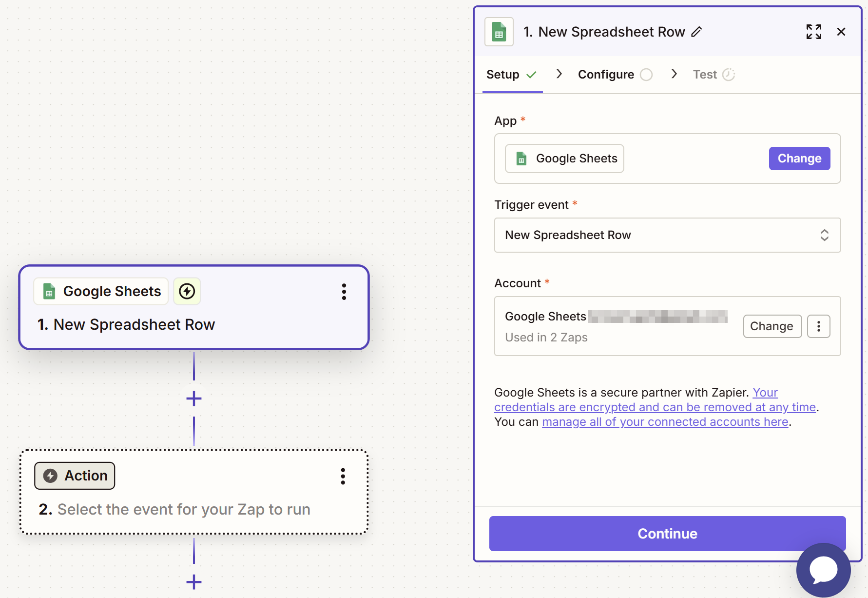The height and width of the screenshot is (598, 868).
Task: Click the Setup checkmark indicator
Action: pyautogui.click(x=531, y=74)
